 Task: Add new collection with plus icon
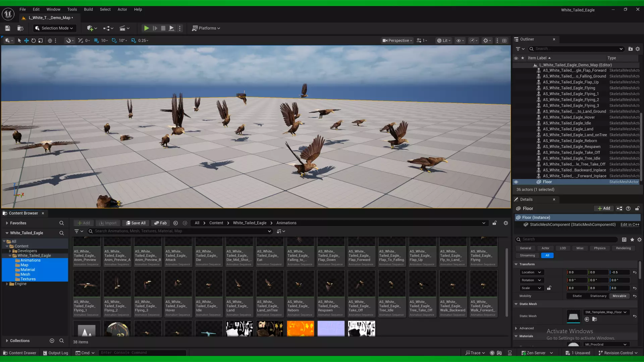click(x=52, y=341)
